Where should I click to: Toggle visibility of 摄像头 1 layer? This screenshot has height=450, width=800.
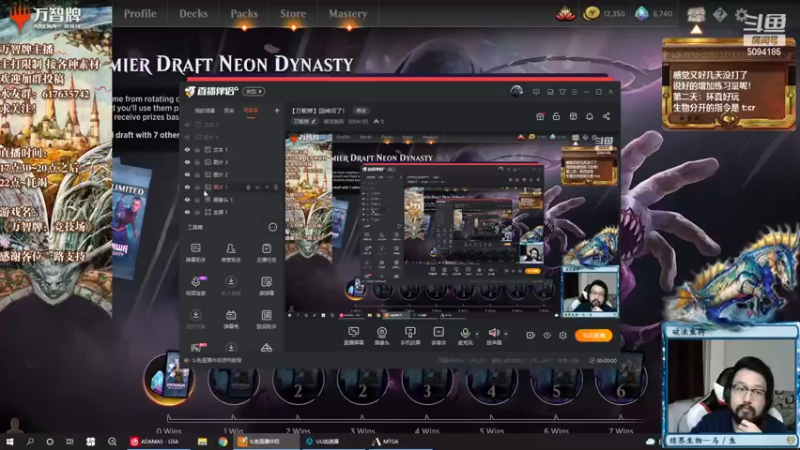click(x=187, y=199)
